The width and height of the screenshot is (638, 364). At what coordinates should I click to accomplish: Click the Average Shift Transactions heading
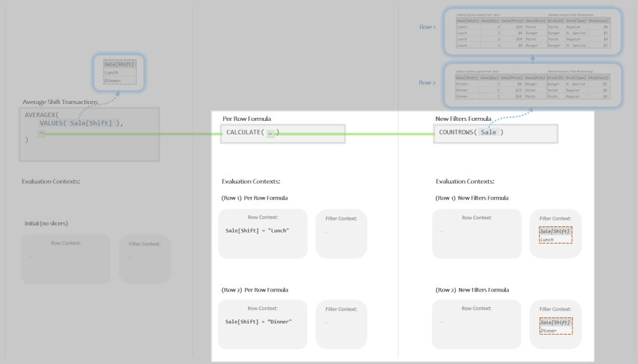click(60, 102)
